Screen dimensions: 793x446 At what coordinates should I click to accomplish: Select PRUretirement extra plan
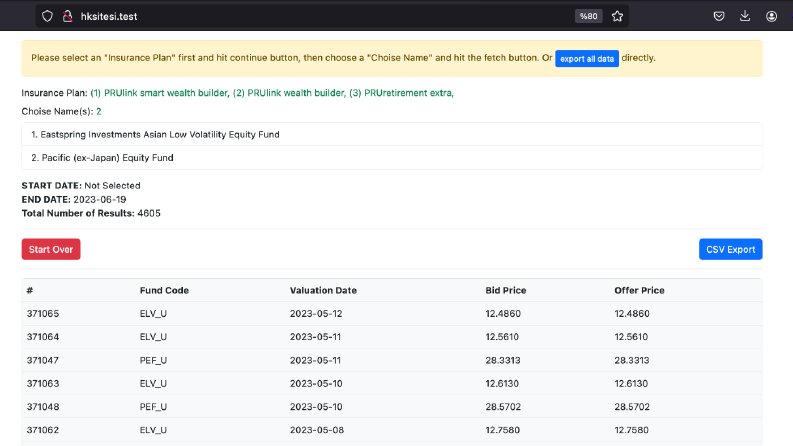401,93
